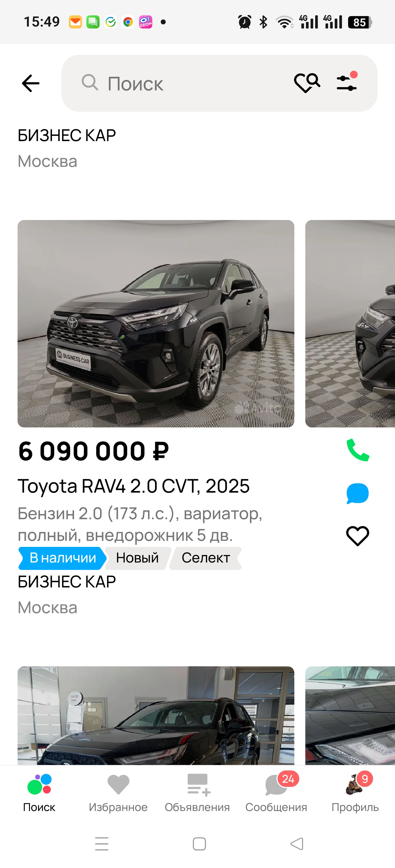Open second RAV4 showroom photo
Image resolution: width=395 pixels, height=868 pixels.
pyautogui.click(x=156, y=715)
